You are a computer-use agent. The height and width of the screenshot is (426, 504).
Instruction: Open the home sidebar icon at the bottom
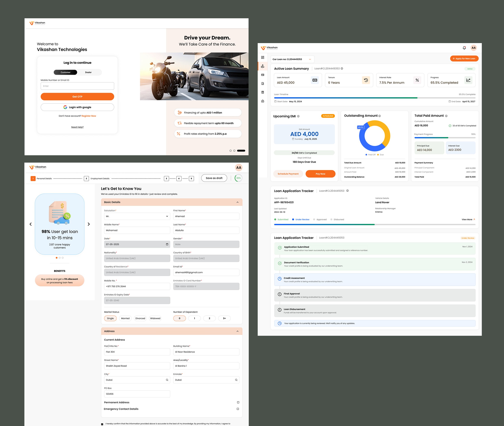[263, 101]
